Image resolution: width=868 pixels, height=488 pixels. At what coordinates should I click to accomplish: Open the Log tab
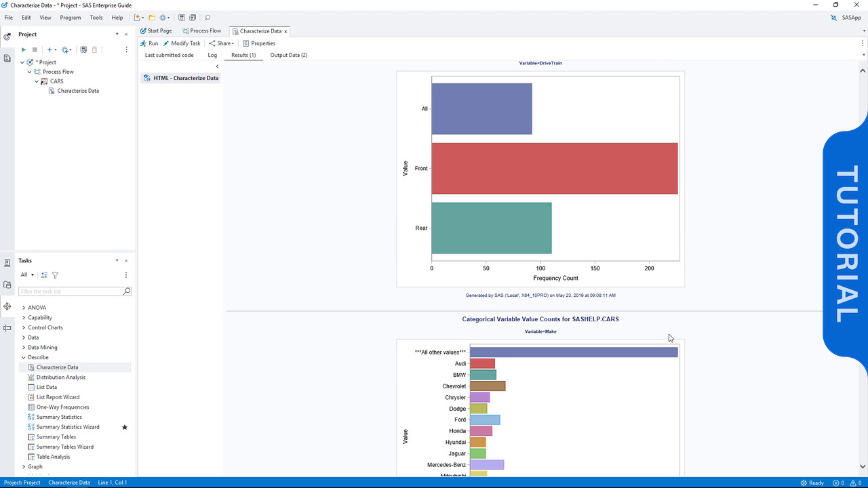pyautogui.click(x=212, y=55)
